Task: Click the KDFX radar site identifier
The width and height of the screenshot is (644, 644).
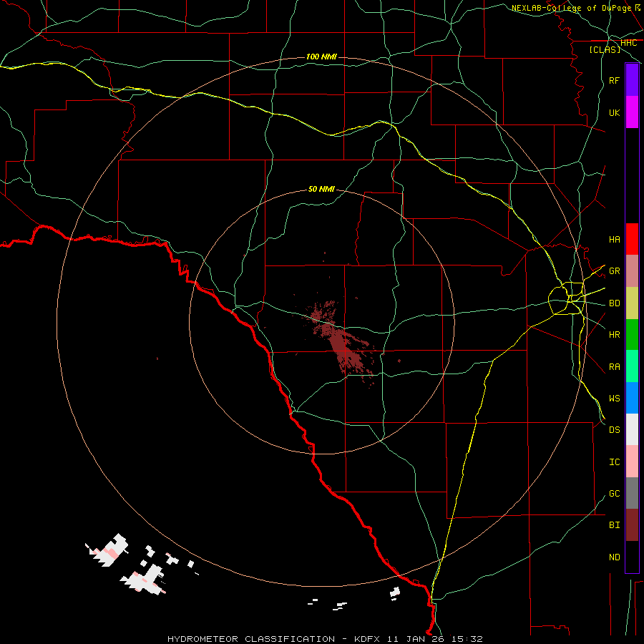Action: (369, 639)
